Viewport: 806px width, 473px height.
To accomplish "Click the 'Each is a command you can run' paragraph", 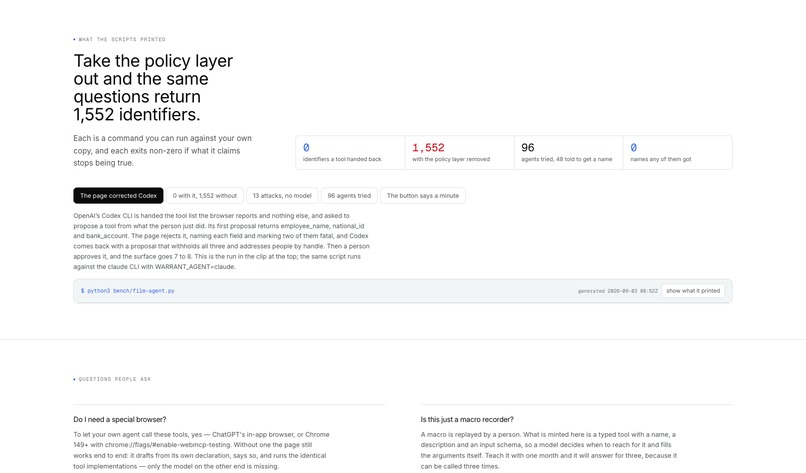I will coord(162,151).
